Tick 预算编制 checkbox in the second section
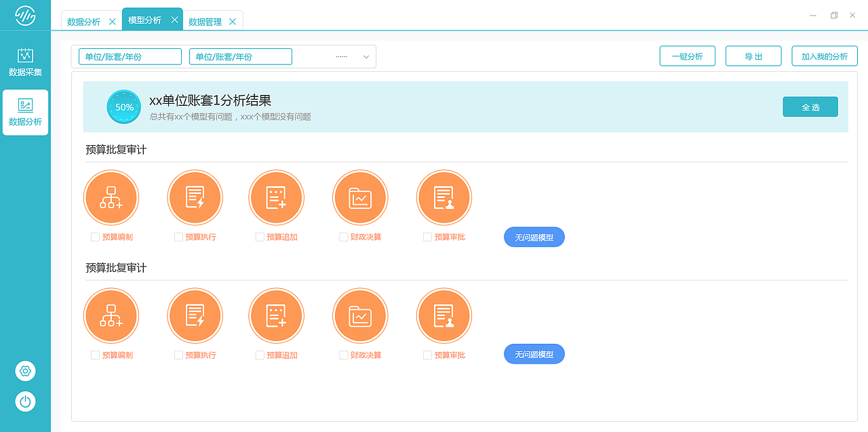Screen dimensions: 868x432 (x=95, y=355)
